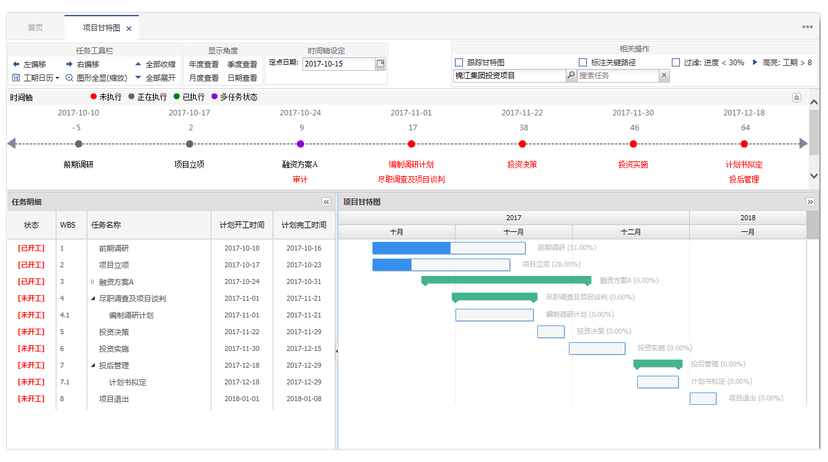Switch to 季度查看 view

coord(242,64)
